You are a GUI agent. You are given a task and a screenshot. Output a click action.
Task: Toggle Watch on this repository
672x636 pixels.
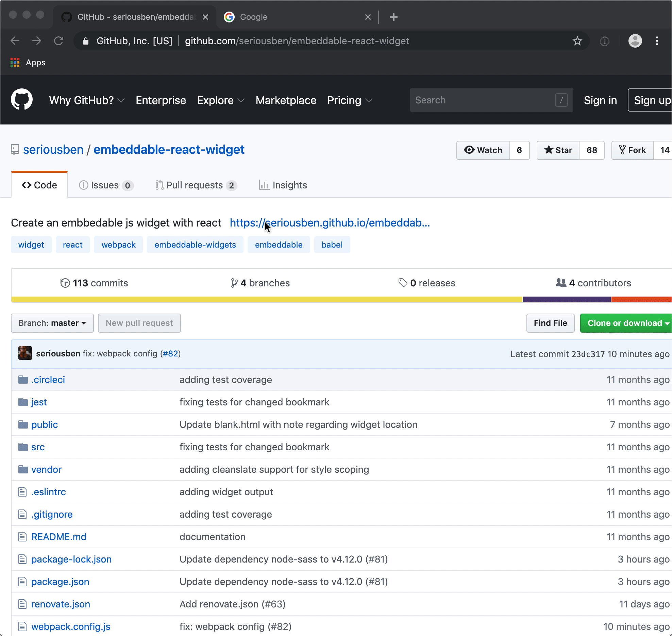pos(483,150)
